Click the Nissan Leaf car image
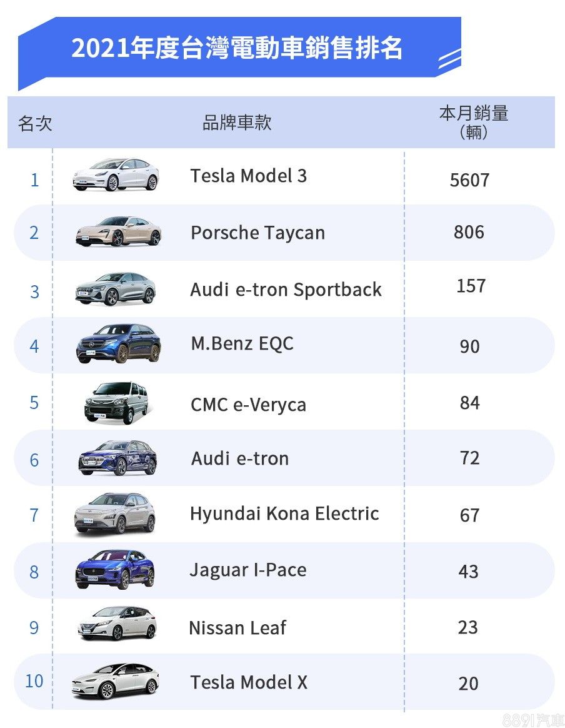 [x=117, y=623]
